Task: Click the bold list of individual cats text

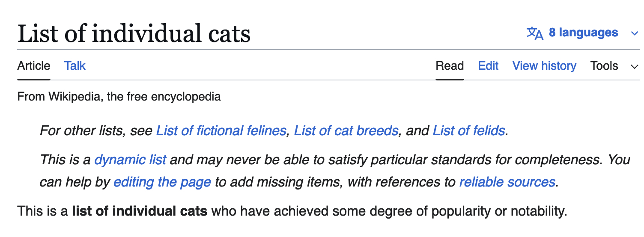Action: point(140,211)
